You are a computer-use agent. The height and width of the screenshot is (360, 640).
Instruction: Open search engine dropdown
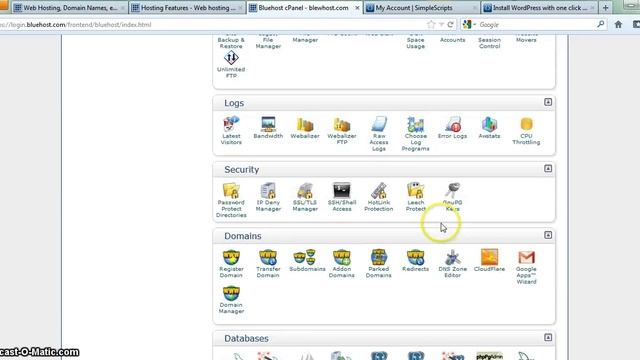pos(469,24)
